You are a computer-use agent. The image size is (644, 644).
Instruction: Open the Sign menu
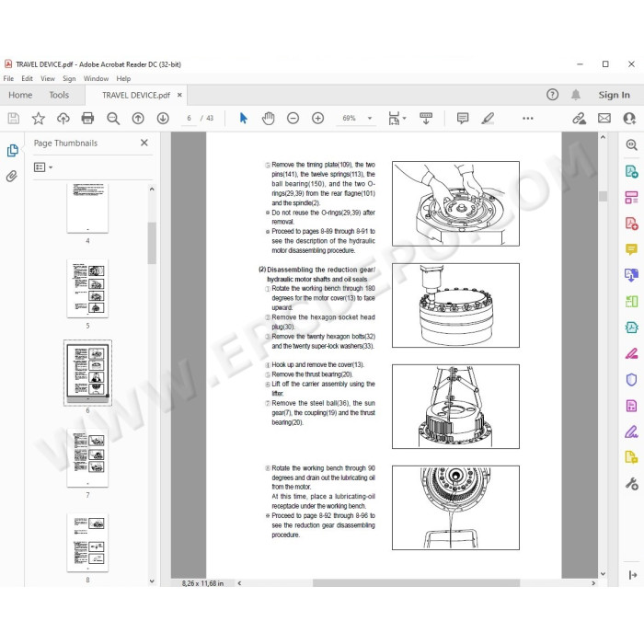(69, 78)
